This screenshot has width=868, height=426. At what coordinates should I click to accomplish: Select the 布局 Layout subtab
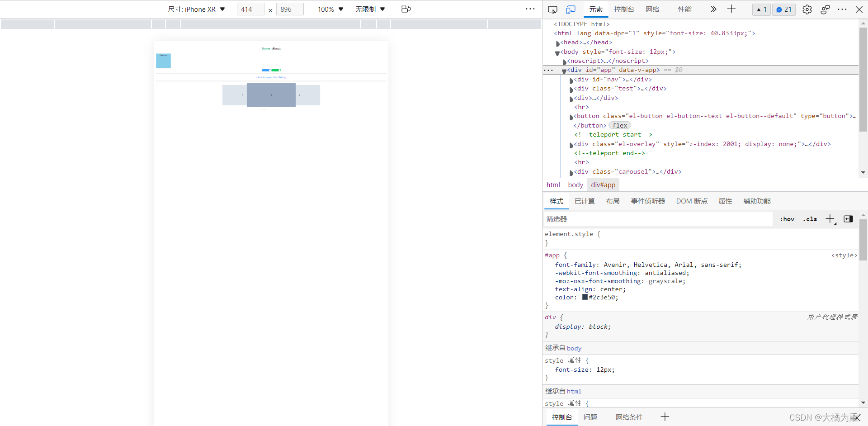tap(613, 201)
